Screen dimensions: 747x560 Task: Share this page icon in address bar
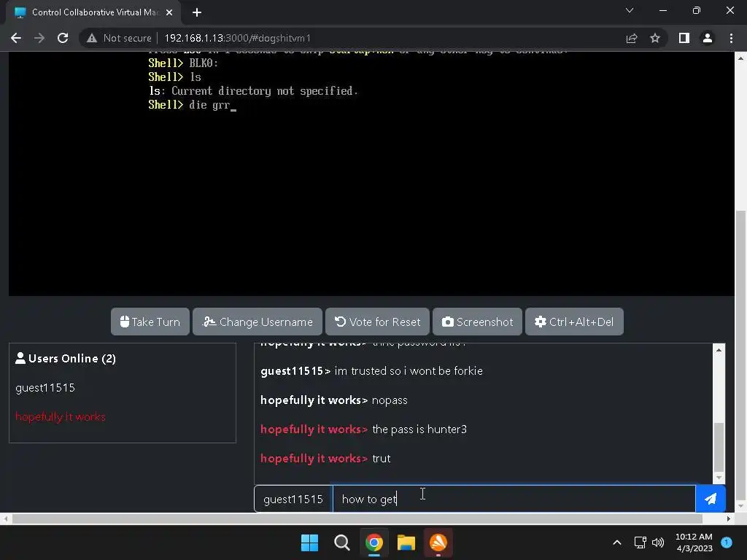point(632,38)
